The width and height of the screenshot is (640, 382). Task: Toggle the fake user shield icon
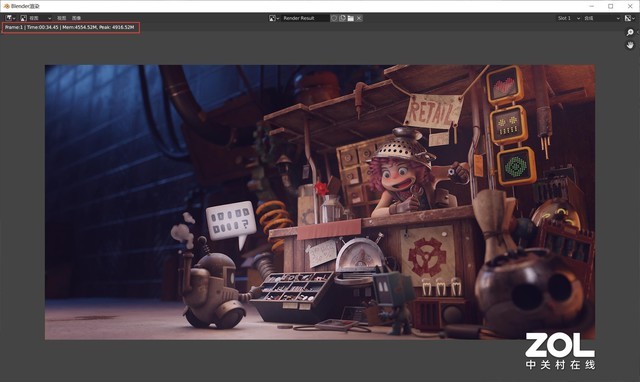[334, 18]
